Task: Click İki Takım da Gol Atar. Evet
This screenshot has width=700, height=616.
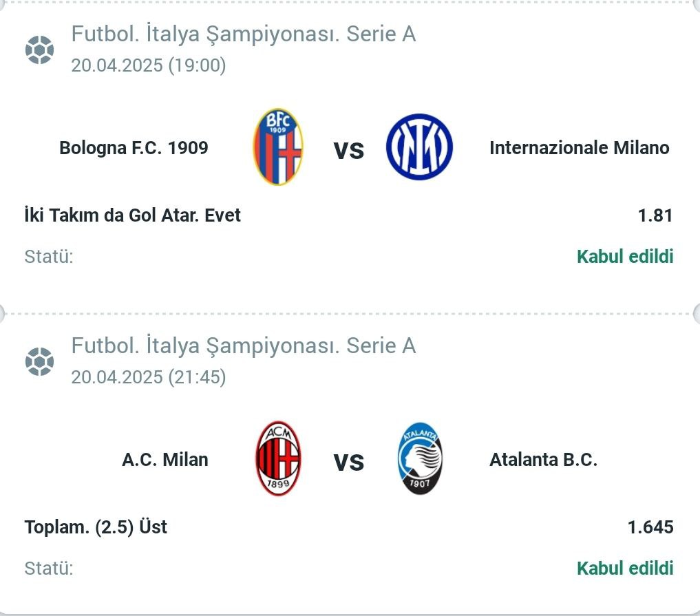Action: [133, 215]
